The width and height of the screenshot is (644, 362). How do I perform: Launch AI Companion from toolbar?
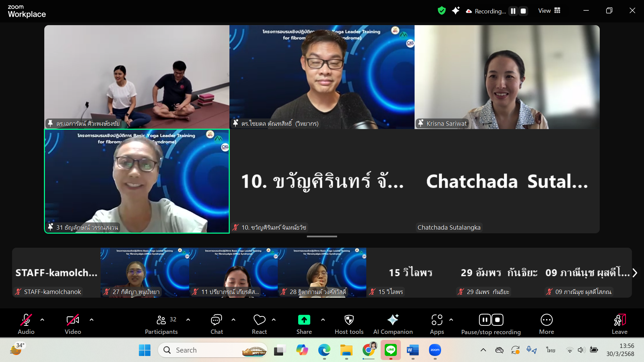[x=393, y=320]
